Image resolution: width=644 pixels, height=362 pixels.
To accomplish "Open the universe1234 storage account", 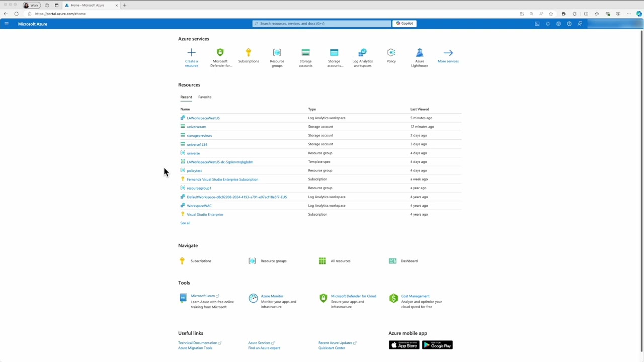I will (x=197, y=144).
